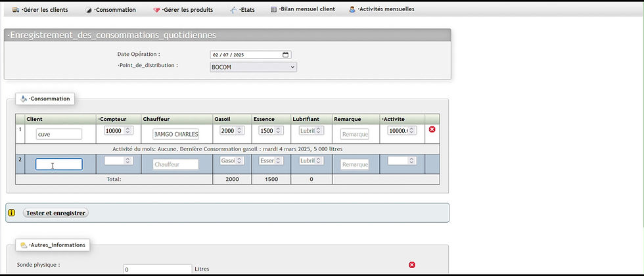Click the yellow info icon beside Tester et enregistrer
This screenshot has height=276, width=644.
(x=12, y=213)
